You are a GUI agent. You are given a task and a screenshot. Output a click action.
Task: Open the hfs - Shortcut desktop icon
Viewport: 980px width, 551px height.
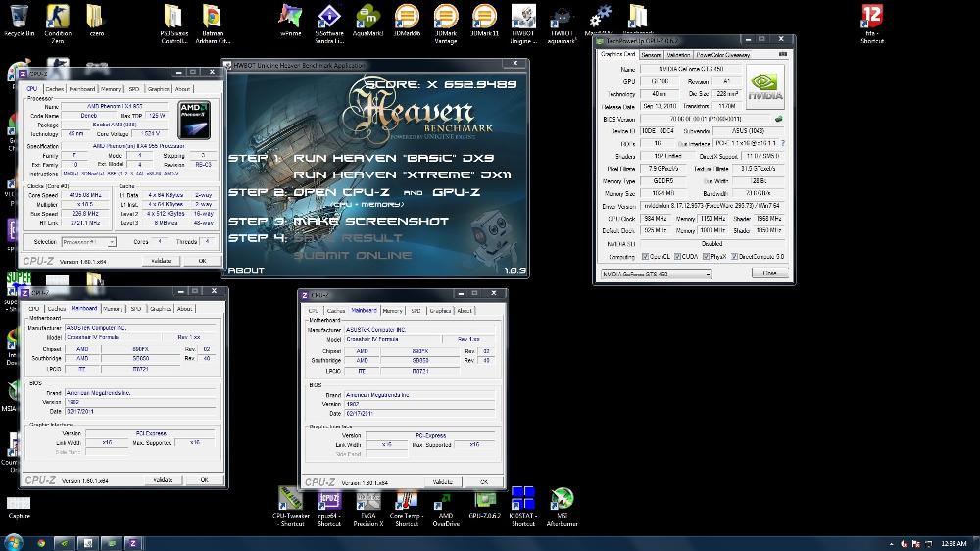point(872,24)
